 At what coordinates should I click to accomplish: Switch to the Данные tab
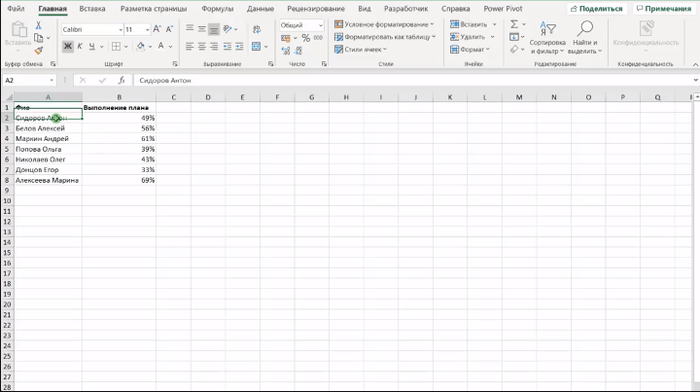click(x=260, y=8)
